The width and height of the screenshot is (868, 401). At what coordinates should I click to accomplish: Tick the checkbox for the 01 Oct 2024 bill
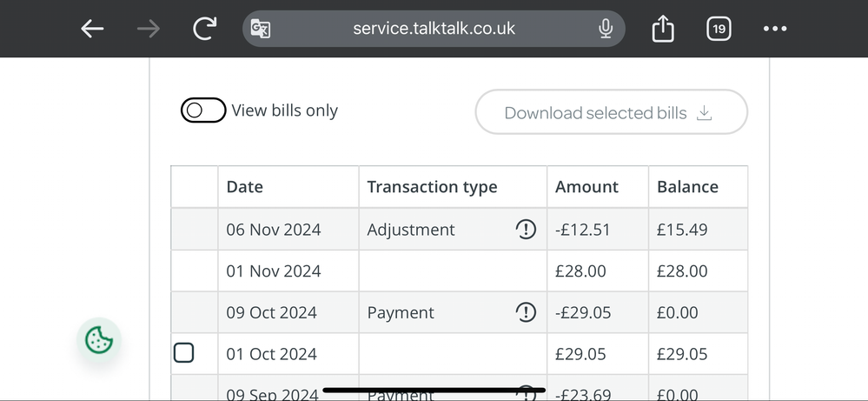coord(183,353)
